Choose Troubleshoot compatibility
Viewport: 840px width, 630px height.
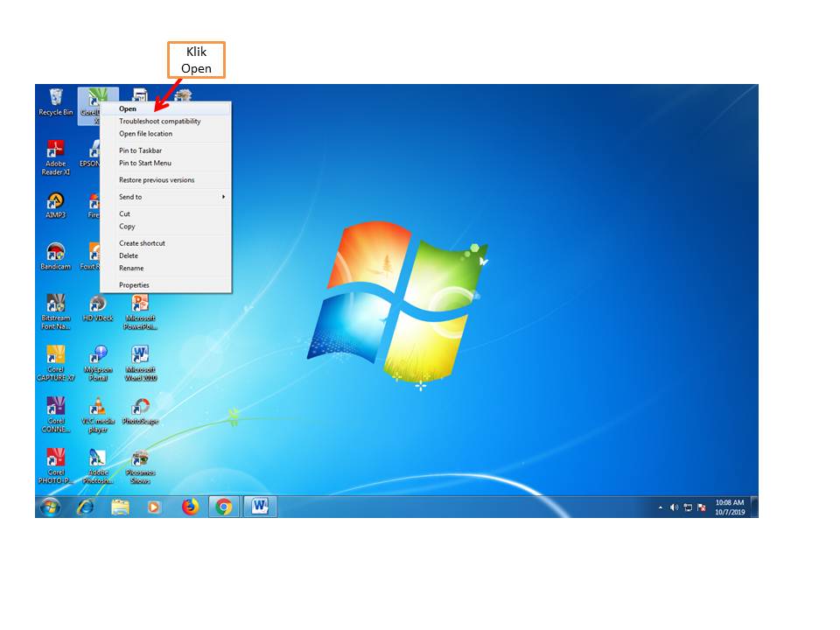click(166, 121)
